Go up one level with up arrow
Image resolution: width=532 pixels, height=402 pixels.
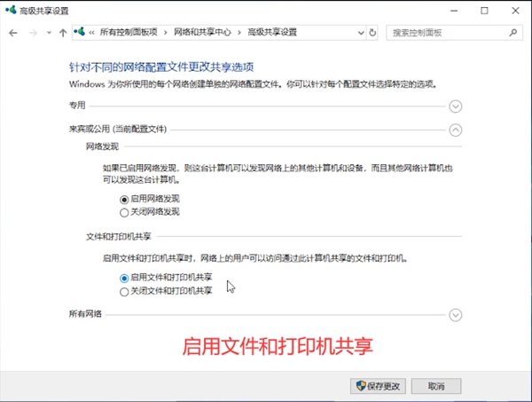click(x=62, y=33)
